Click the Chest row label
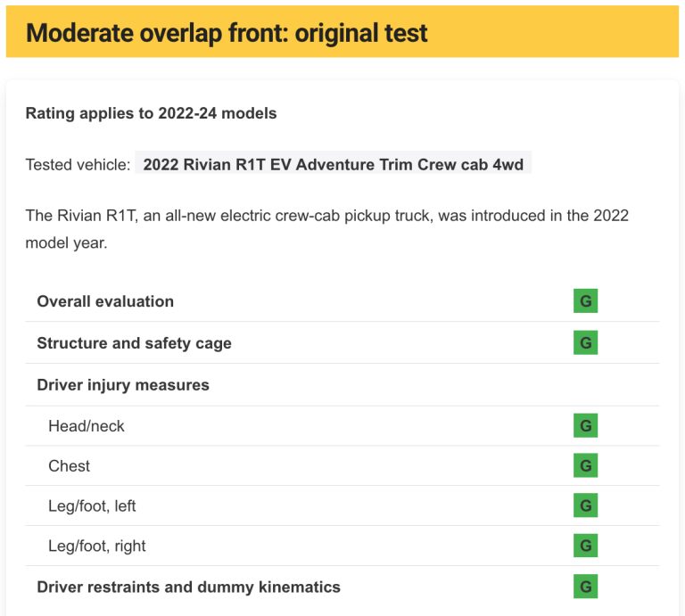The height and width of the screenshot is (616, 685). tap(69, 466)
